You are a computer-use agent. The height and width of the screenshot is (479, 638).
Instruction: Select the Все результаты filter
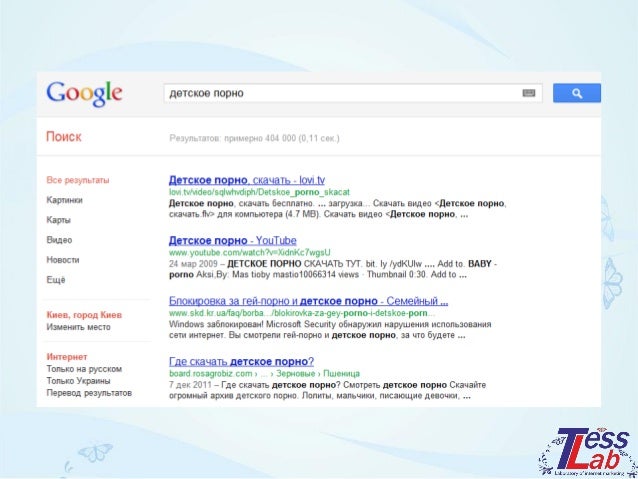tap(78, 180)
